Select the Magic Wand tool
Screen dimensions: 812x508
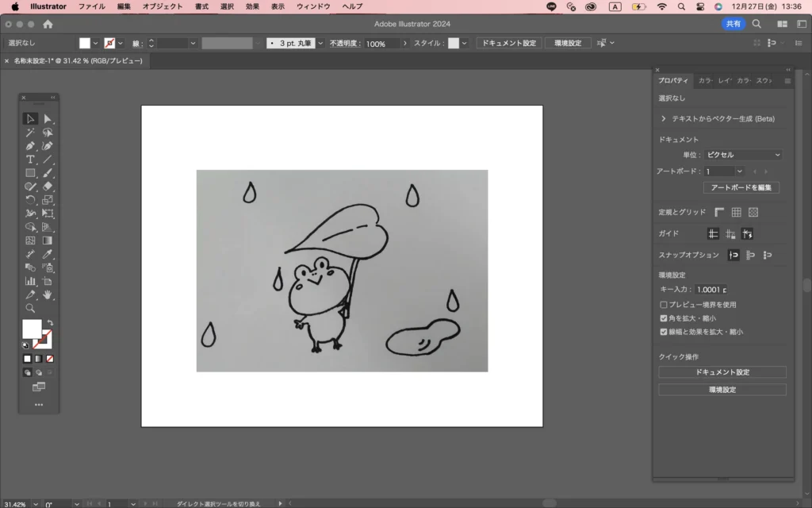30,133
